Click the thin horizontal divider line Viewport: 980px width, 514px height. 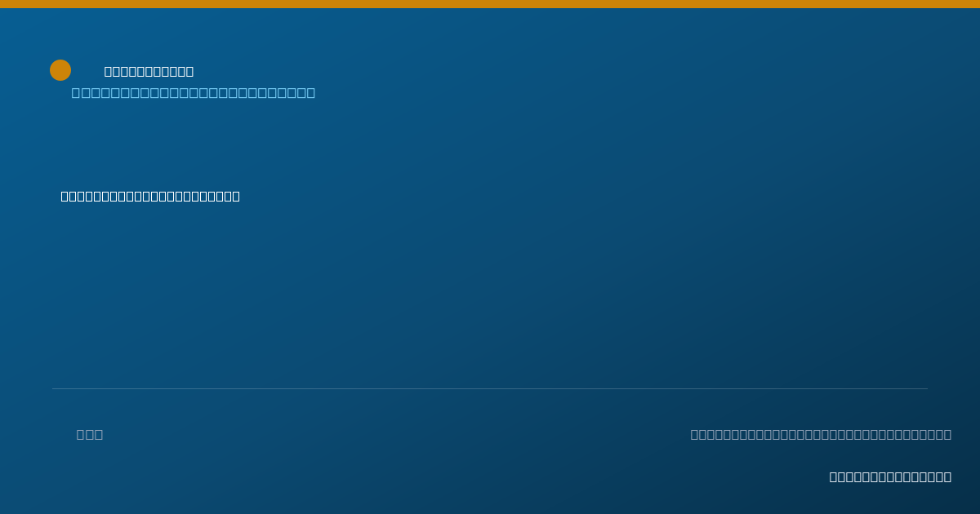click(x=490, y=388)
